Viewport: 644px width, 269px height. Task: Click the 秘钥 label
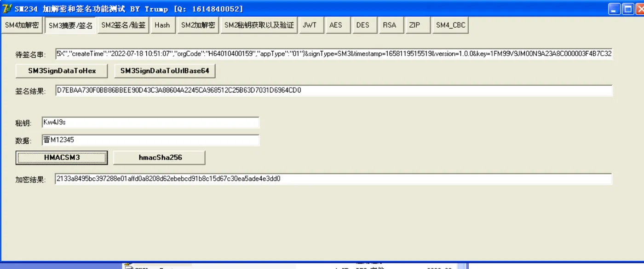pos(23,123)
